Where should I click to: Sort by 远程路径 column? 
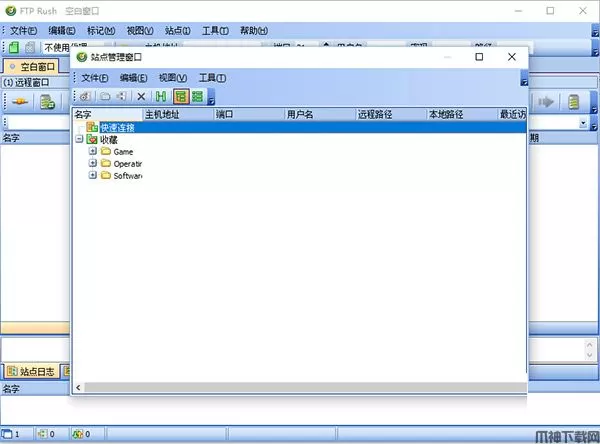(x=391, y=114)
